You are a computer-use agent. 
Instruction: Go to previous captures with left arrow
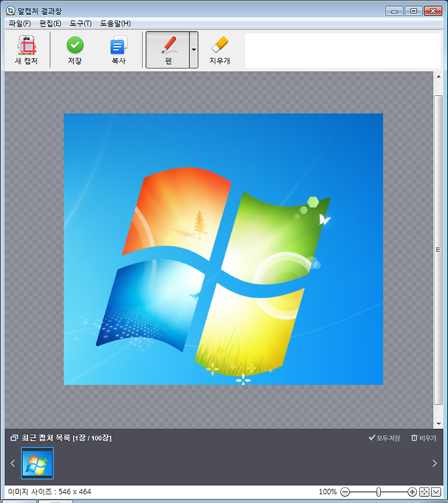coord(13,463)
